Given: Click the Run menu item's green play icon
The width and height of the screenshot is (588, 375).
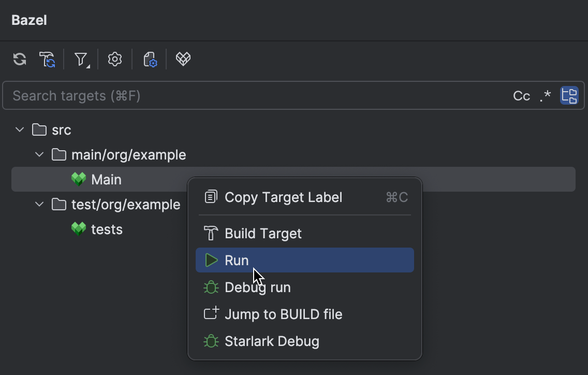Looking at the screenshot, I should 211,260.
